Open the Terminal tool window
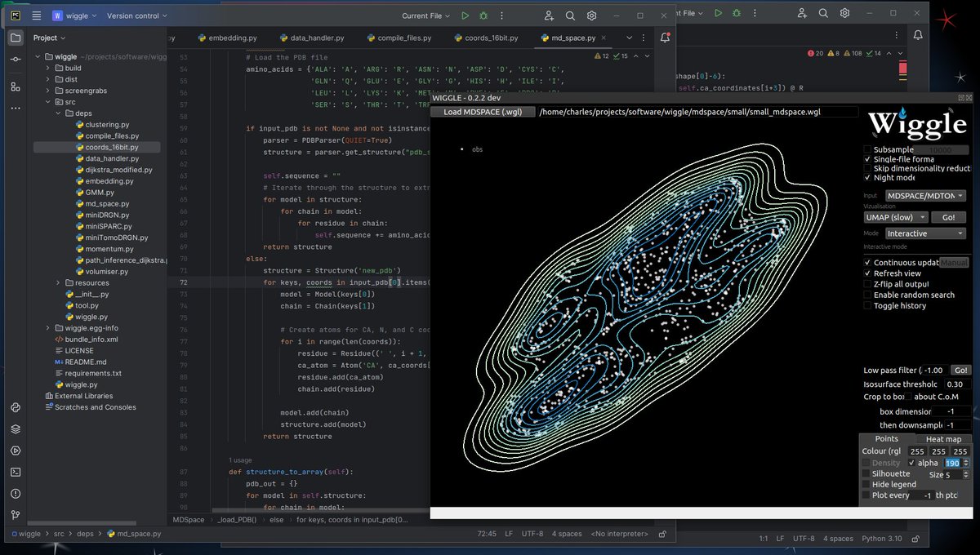 click(x=16, y=472)
